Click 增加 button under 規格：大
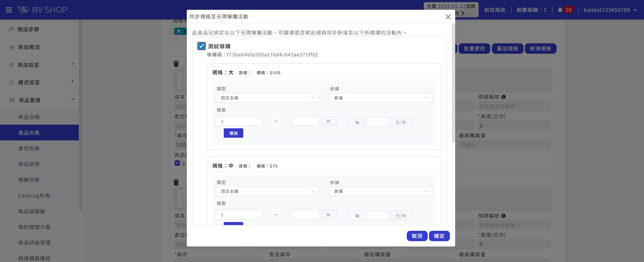 click(234, 133)
